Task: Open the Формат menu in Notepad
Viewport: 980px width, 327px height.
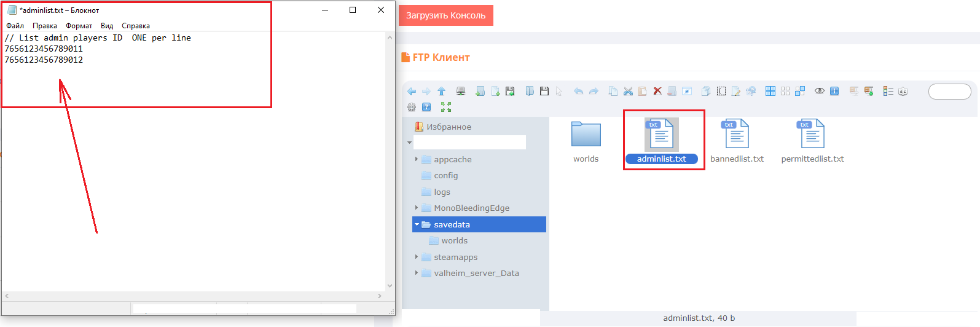Action: coord(79,26)
